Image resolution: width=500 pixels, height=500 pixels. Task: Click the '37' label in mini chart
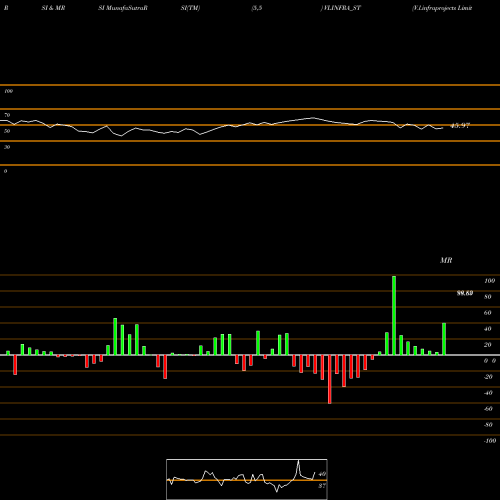[322, 486]
